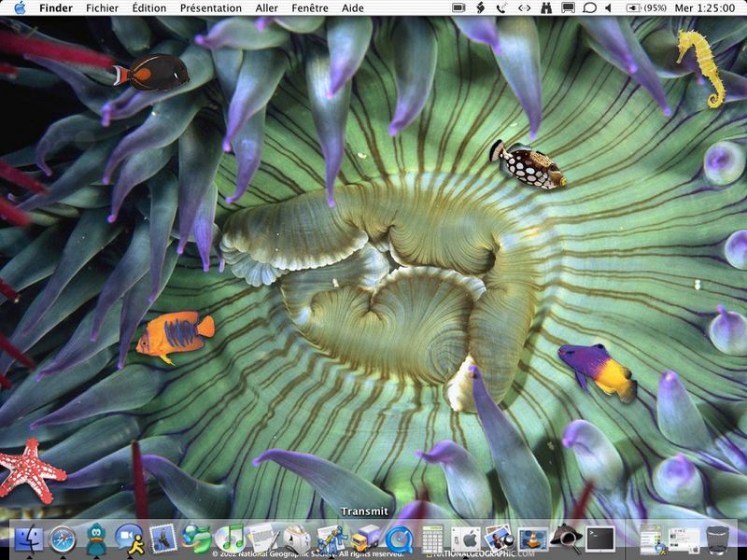Click the card status icon in menu bar
The image size is (747, 560).
coord(458,7)
